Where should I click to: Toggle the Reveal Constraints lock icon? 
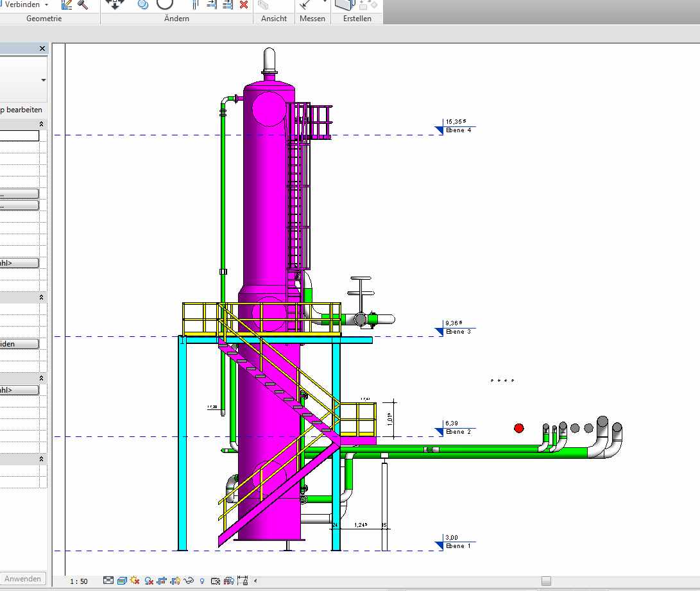coord(243,581)
